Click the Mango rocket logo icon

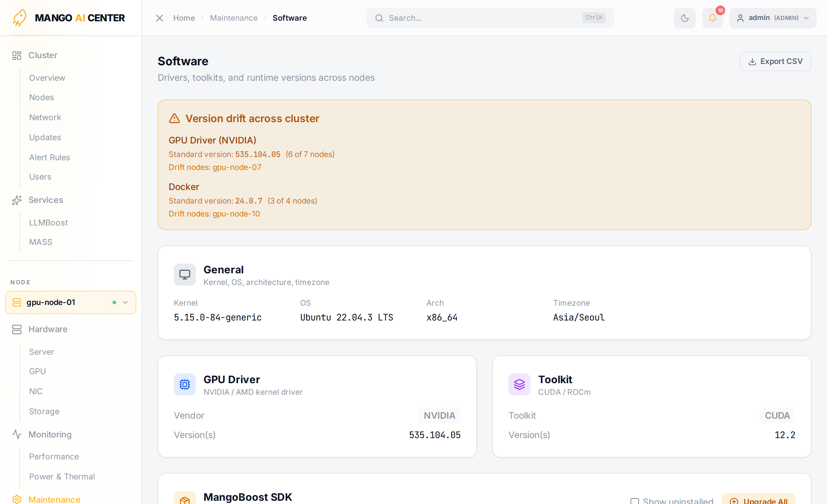point(19,18)
